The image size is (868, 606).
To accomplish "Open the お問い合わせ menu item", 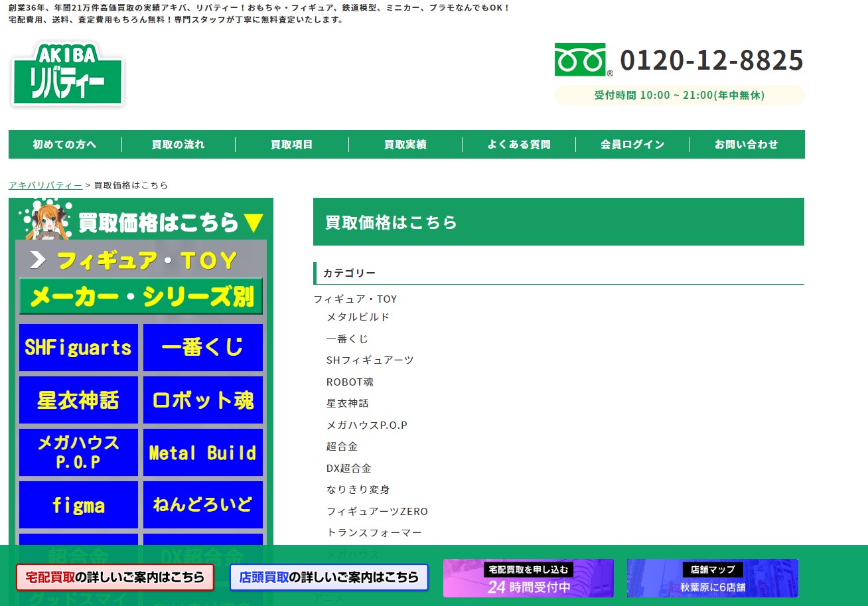I will coord(747,144).
